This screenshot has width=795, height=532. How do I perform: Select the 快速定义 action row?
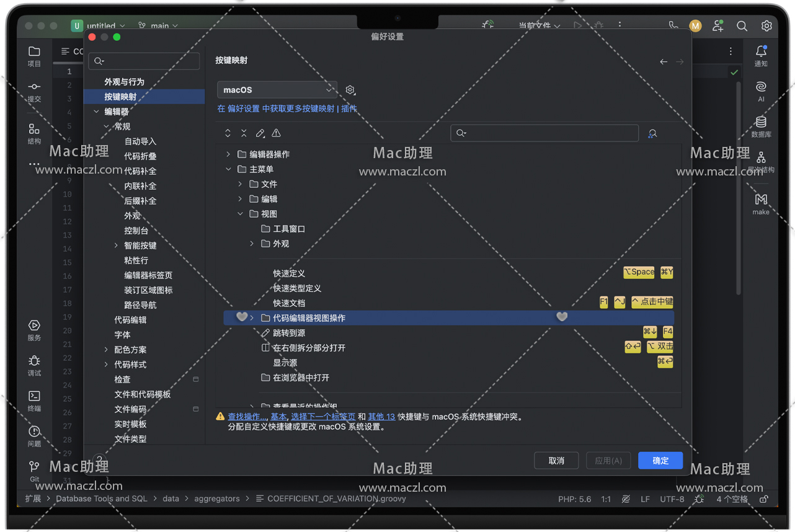448,273
